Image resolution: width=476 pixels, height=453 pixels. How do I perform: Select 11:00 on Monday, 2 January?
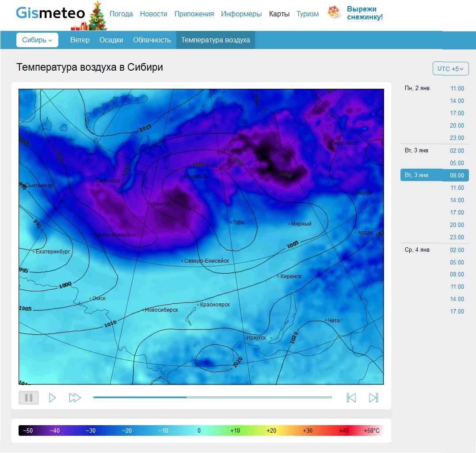(x=457, y=88)
